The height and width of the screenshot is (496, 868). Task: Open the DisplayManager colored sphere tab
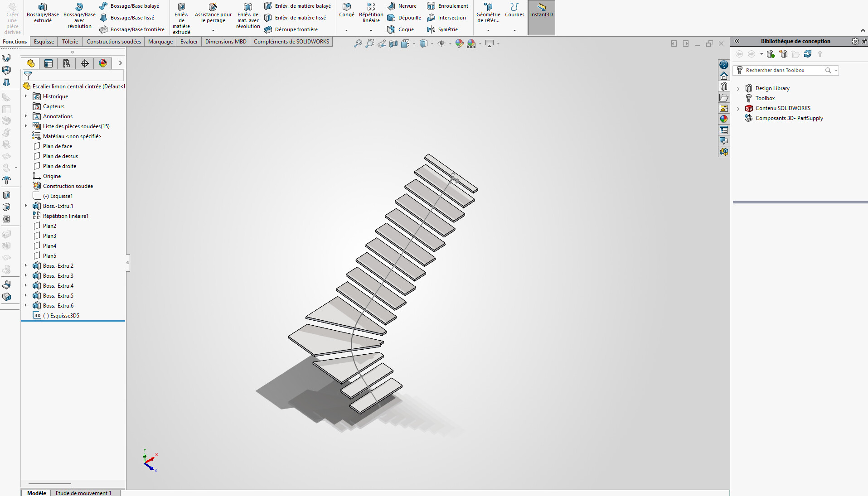click(103, 63)
